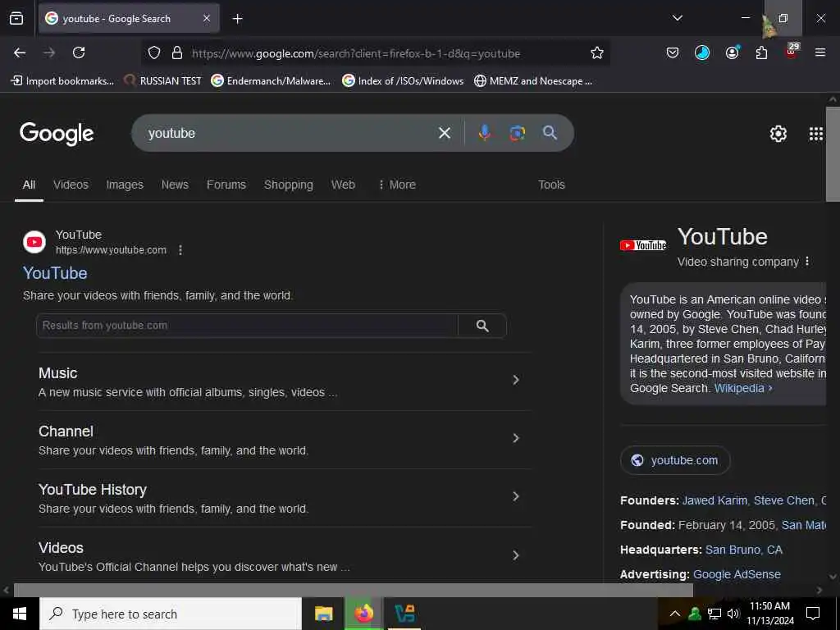Clear the Google search box
This screenshot has width=840, height=630.
point(444,133)
